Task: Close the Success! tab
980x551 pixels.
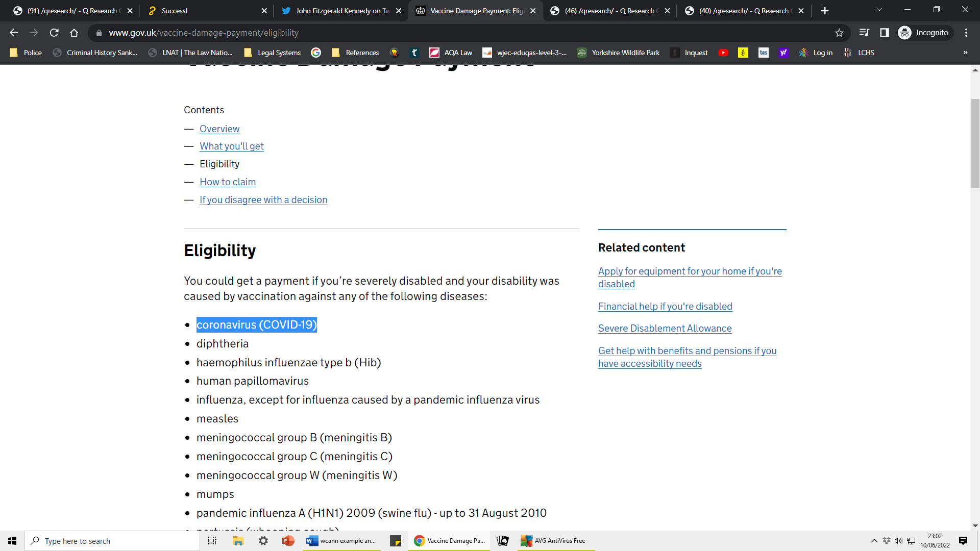Action: point(264,11)
